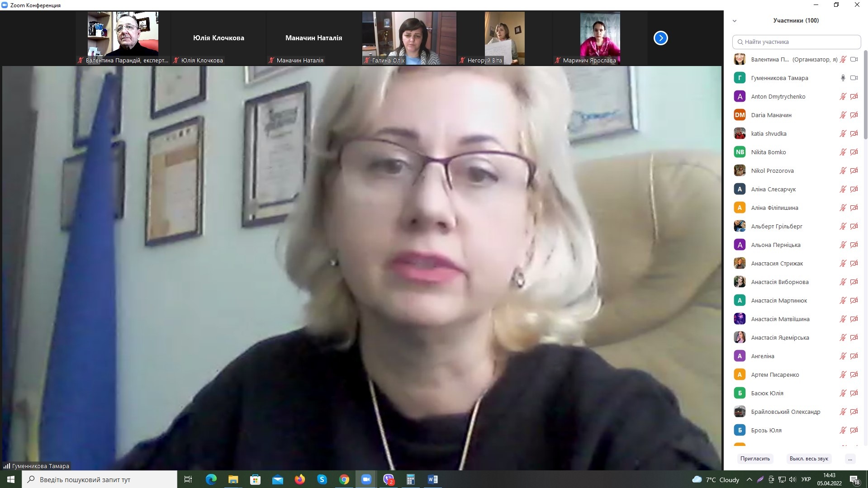The height and width of the screenshot is (488, 868).
Task: Select Маринич Ярослава video thumbnail
Action: pos(600,38)
